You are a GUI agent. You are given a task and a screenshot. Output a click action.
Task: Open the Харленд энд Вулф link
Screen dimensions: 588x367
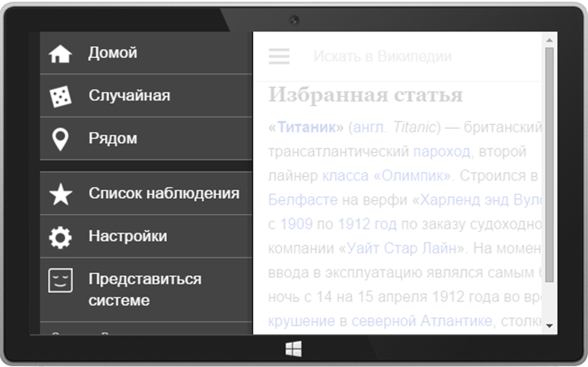(481, 199)
